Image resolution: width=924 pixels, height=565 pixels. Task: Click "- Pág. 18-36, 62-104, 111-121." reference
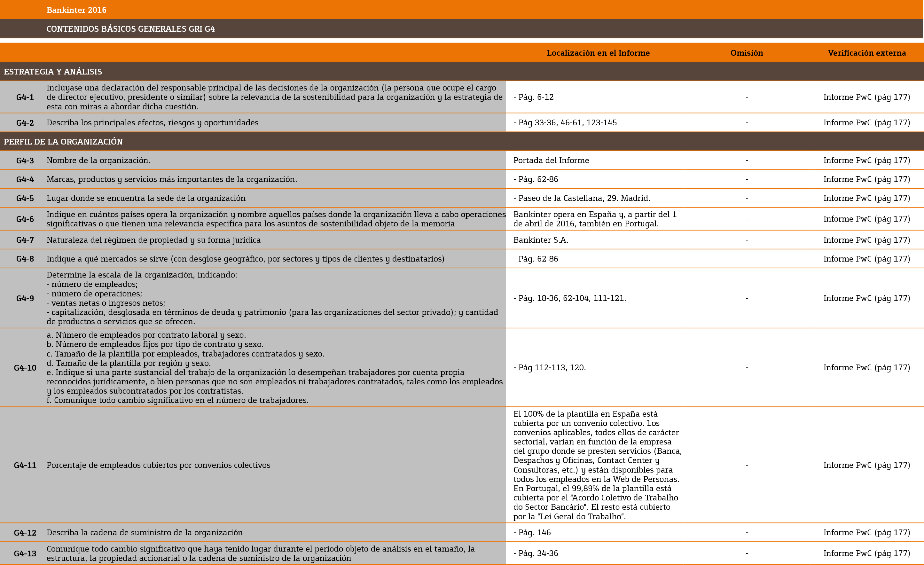pyautogui.click(x=570, y=298)
